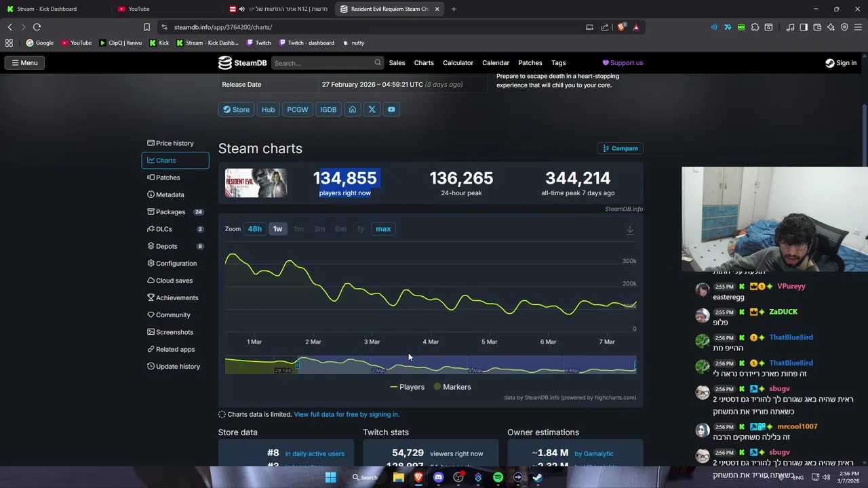Set chart zoom to 48h

pyautogui.click(x=254, y=229)
